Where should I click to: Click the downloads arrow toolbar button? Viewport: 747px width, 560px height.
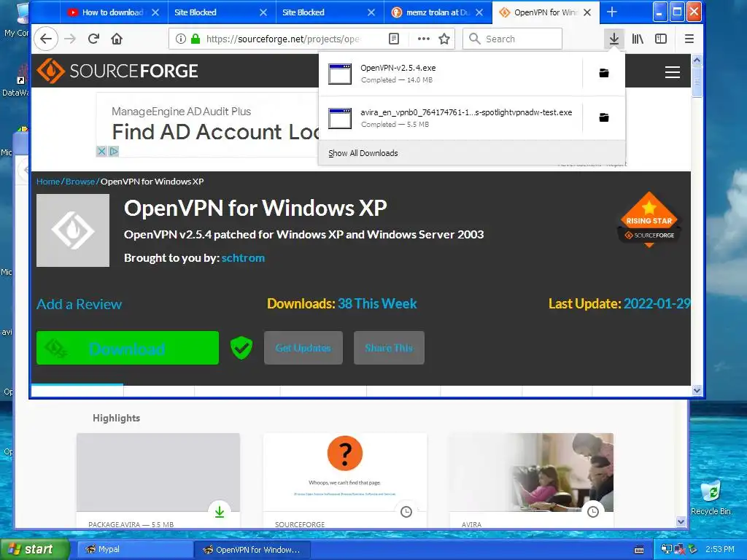click(614, 39)
